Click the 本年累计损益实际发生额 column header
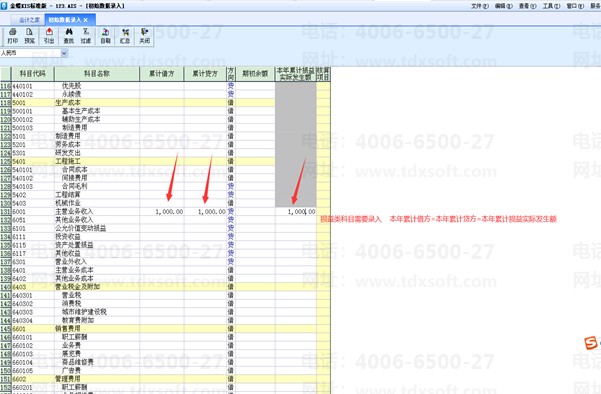 (296, 74)
